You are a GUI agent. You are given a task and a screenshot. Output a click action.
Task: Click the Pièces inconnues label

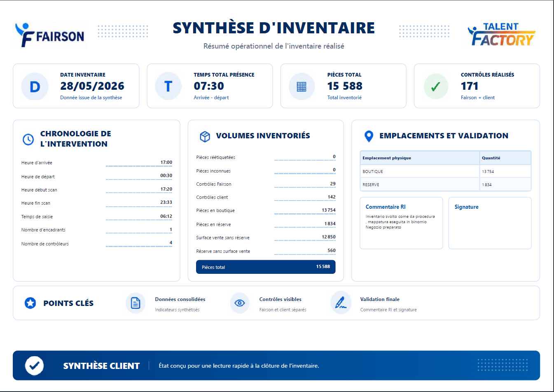pyautogui.click(x=213, y=171)
